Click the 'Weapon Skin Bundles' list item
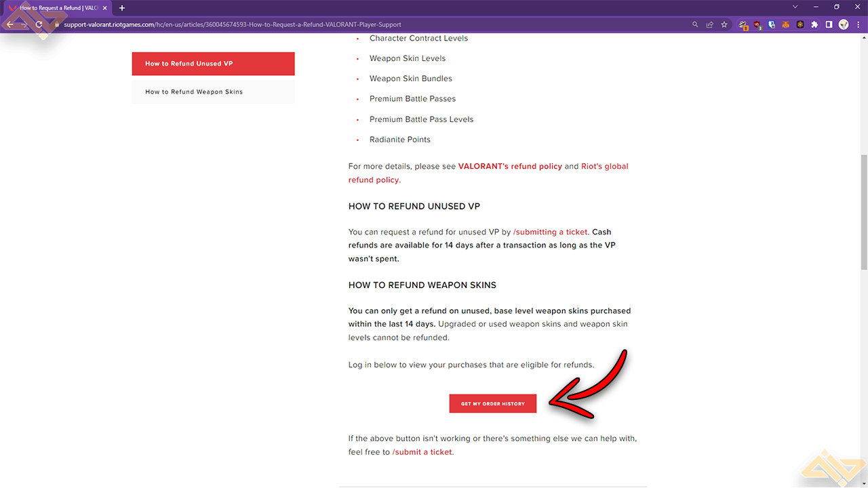868x488 pixels. (411, 79)
